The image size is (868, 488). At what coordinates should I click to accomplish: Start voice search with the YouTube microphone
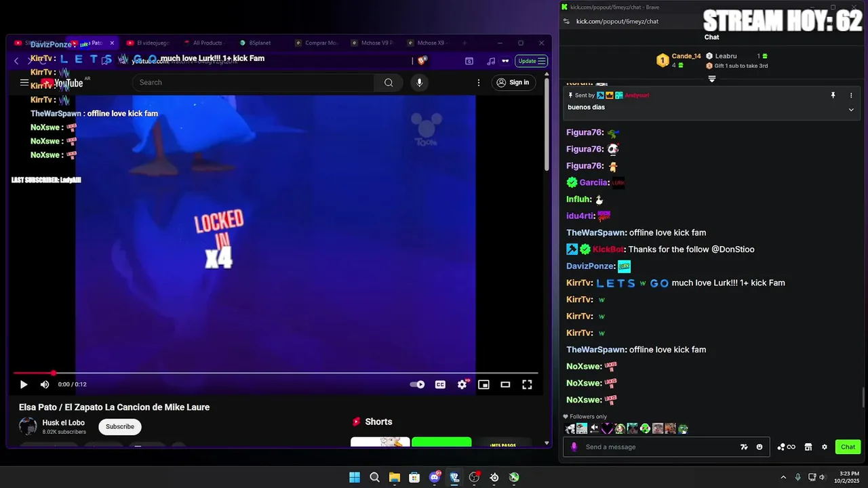click(x=419, y=83)
